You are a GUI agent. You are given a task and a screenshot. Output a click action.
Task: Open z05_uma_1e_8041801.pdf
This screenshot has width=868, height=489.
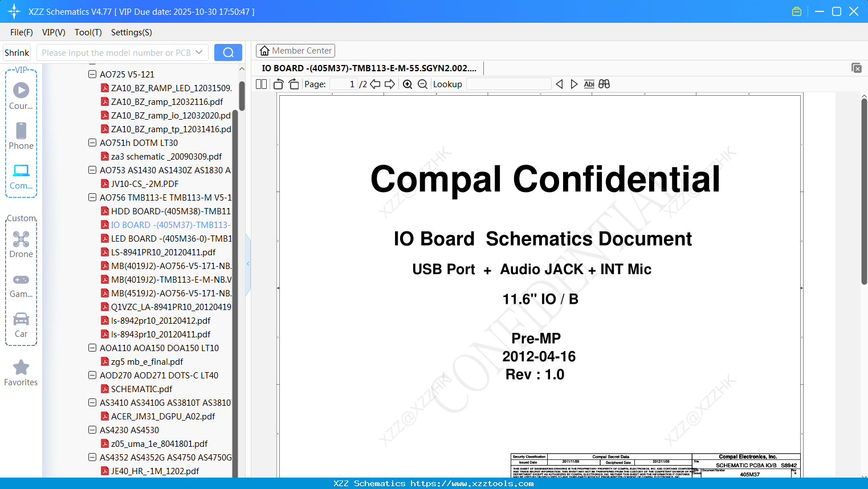click(x=160, y=443)
